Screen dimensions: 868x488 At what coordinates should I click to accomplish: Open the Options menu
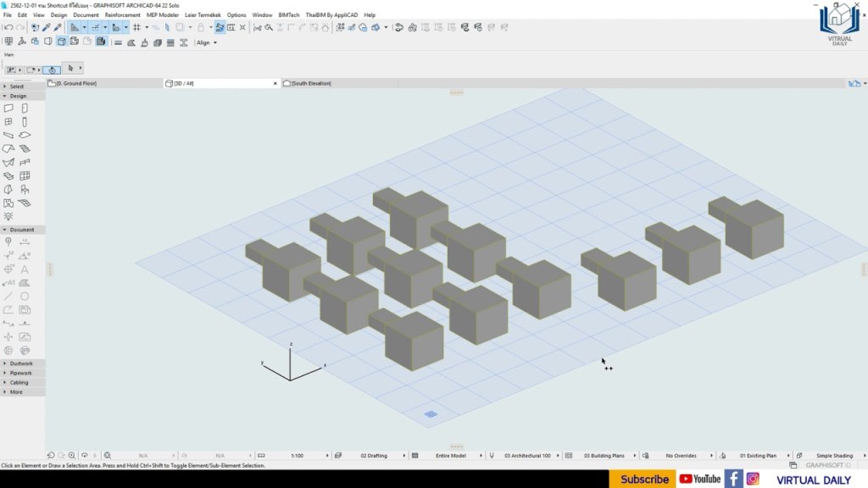(236, 14)
